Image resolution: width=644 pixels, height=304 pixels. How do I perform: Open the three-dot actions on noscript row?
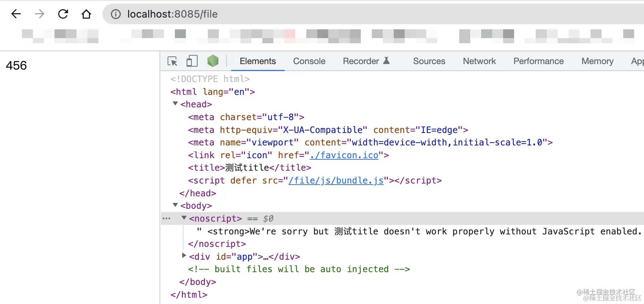tap(166, 219)
